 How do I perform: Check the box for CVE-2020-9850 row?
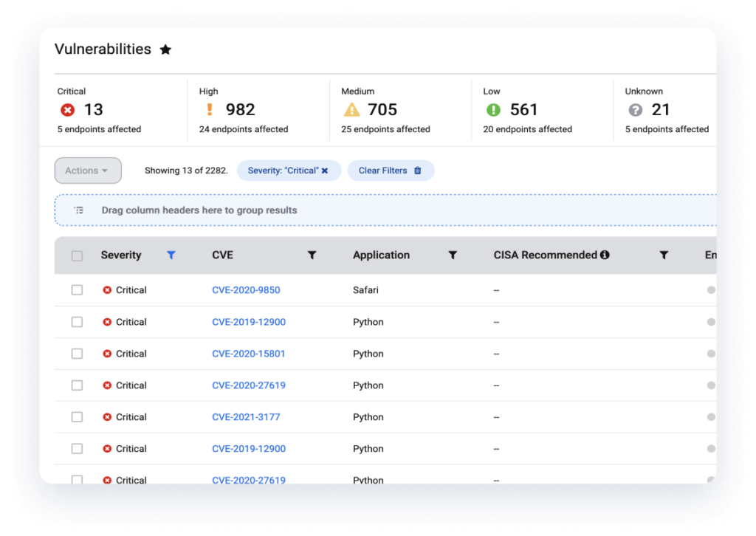(77, 290)
